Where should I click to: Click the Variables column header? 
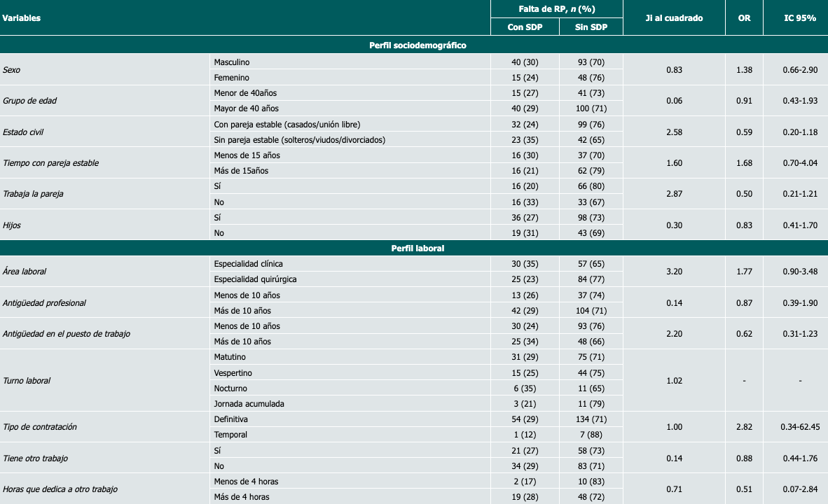click(x=22, y=18)
